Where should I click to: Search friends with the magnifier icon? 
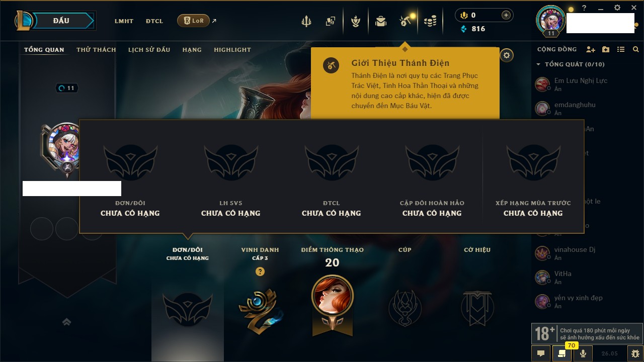click(x=636, y=49)
